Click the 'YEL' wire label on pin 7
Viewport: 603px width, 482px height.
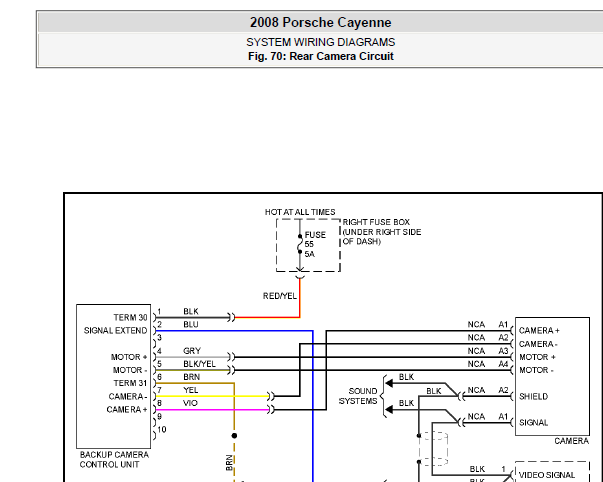(x=190, y=390)
